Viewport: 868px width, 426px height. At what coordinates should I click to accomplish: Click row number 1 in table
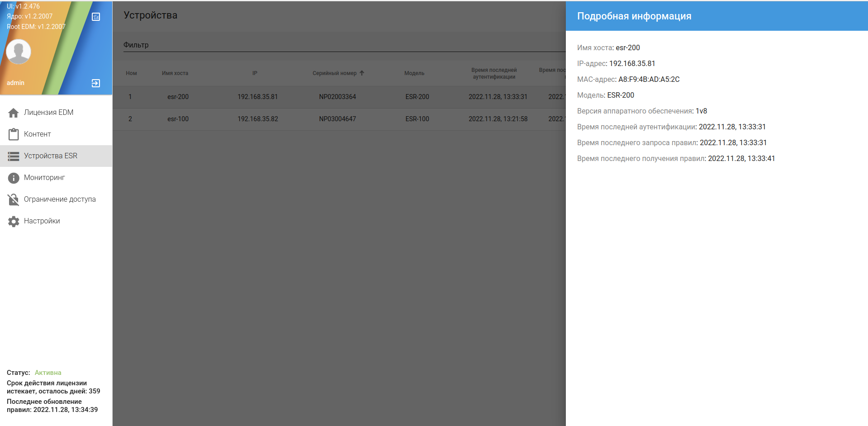coord(130,97)
